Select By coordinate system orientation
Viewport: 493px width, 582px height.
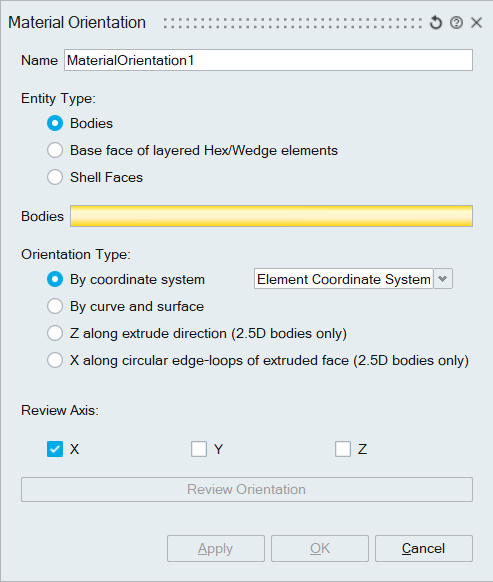[55, 279]
